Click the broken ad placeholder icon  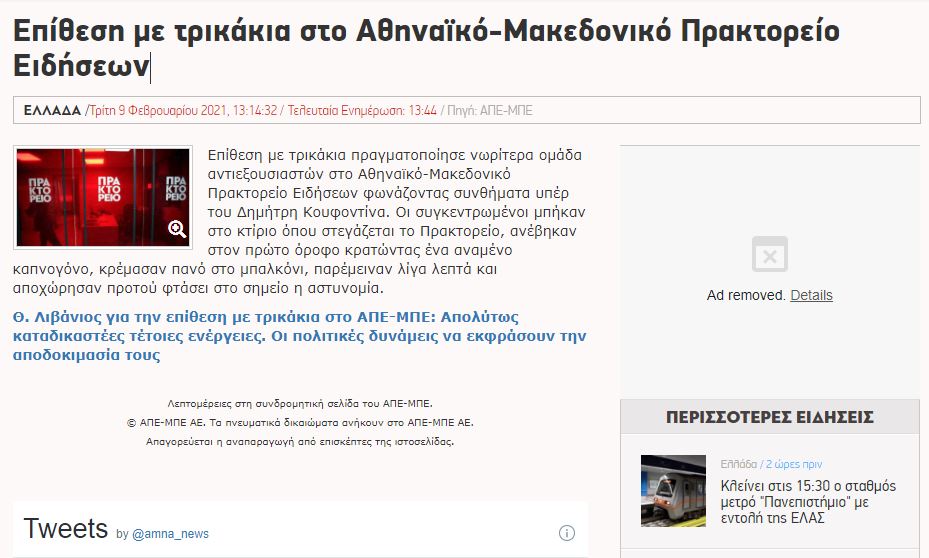[x=769, y=254]
